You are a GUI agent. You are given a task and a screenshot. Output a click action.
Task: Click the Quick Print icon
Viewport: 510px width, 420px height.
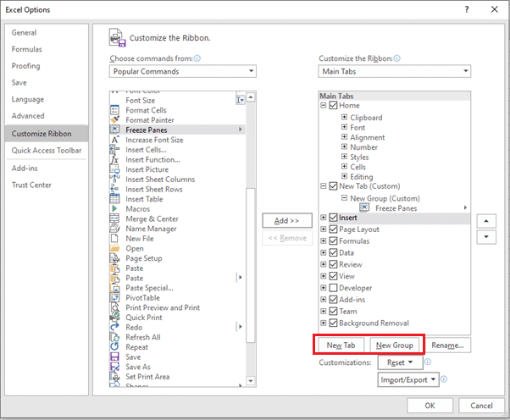(x=114, y=318)
